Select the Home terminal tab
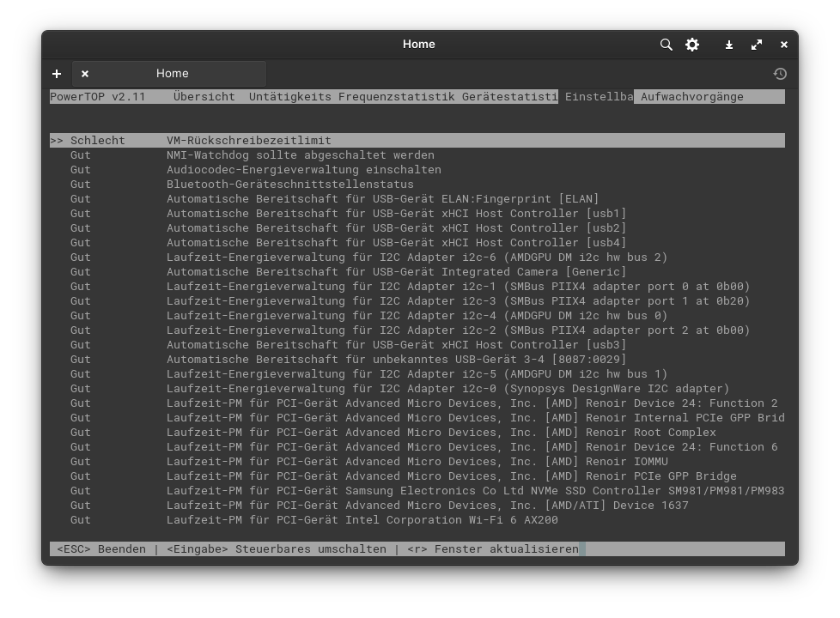 point(169,74)
